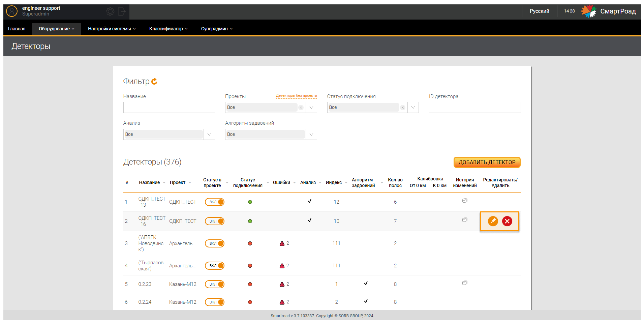The image size is (644, 324).
Task: Click red connection status dot for detector 0.2.23
Action: click(x=250, y=284)
